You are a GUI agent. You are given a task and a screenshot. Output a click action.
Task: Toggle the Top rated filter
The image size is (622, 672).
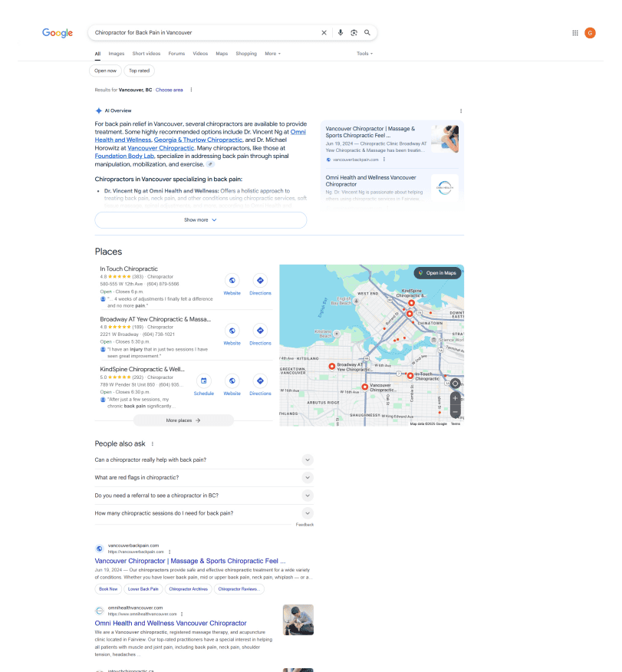[x=139, y=70]
